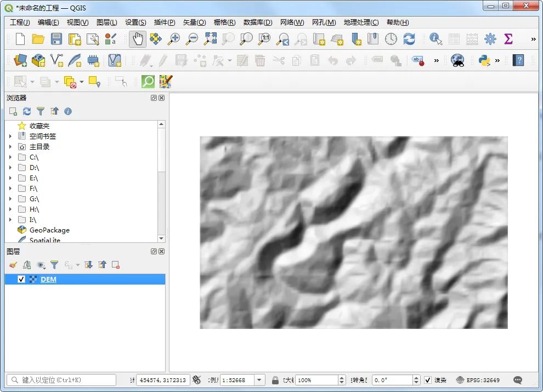Open temporal controller clock icon
Image resolution: width=543 pixels, height=392 pixels.
click(391, 39)
